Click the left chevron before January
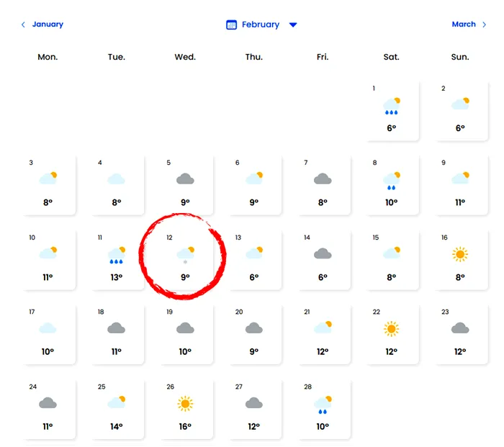 click(x=23, y=24)
